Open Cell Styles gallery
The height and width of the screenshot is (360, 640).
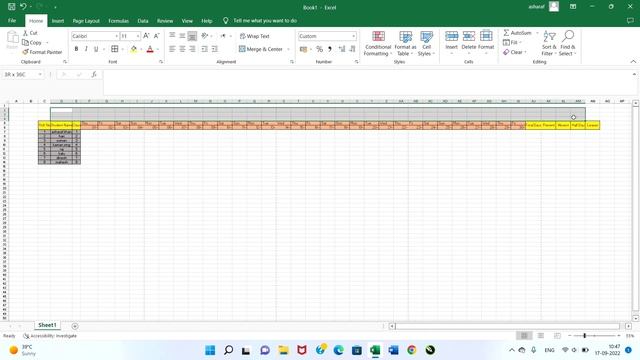point(427,43)
